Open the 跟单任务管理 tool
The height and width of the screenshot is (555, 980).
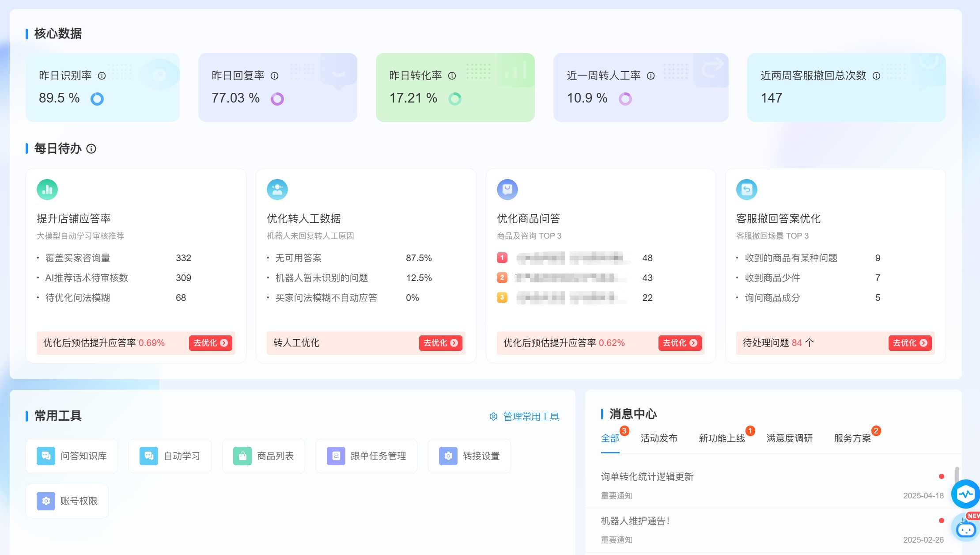click(366, 456)
